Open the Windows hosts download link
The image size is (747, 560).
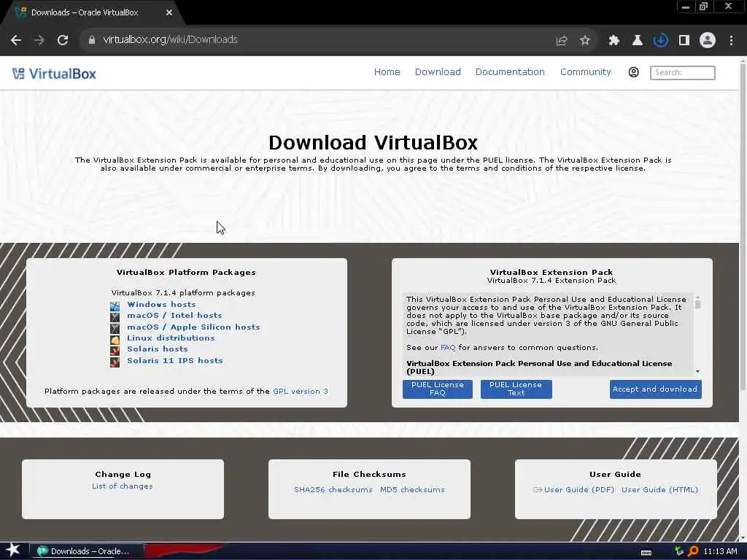[161, 304]
